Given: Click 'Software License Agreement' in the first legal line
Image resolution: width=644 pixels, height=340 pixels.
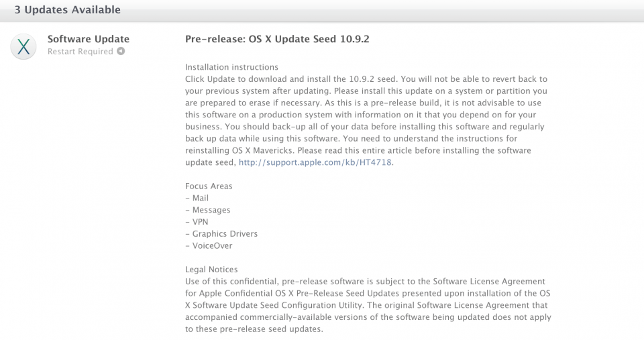Looking at the screenshot, I should click(x=488, y=282).
